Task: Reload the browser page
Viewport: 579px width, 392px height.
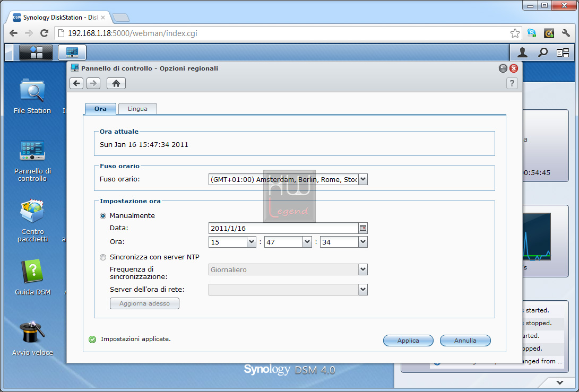Action: [44, 33]
